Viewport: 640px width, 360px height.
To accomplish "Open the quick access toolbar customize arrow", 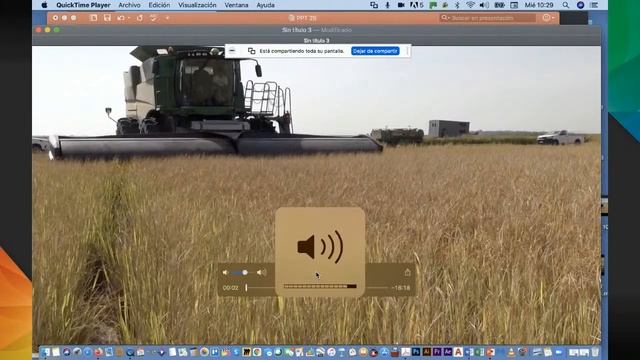I will pos(167,18).
